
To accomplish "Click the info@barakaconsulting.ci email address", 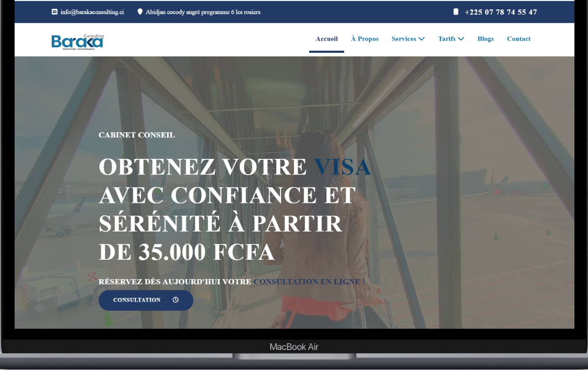I will point(92,12).
